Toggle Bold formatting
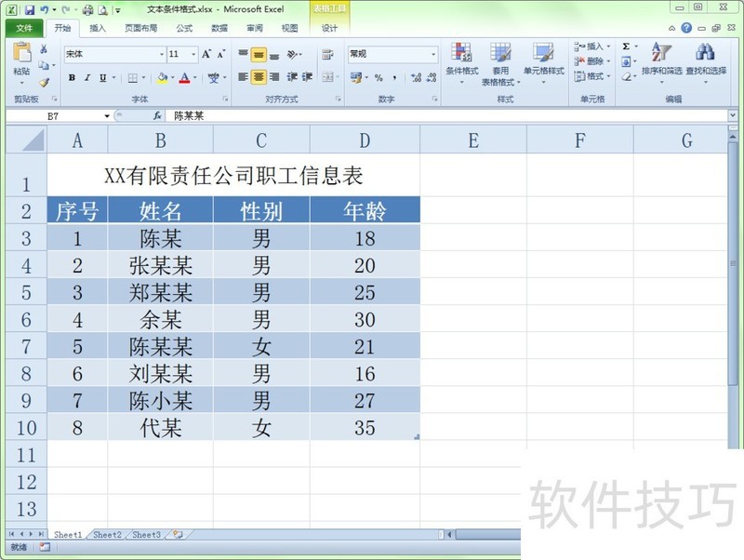 [72, 77]
